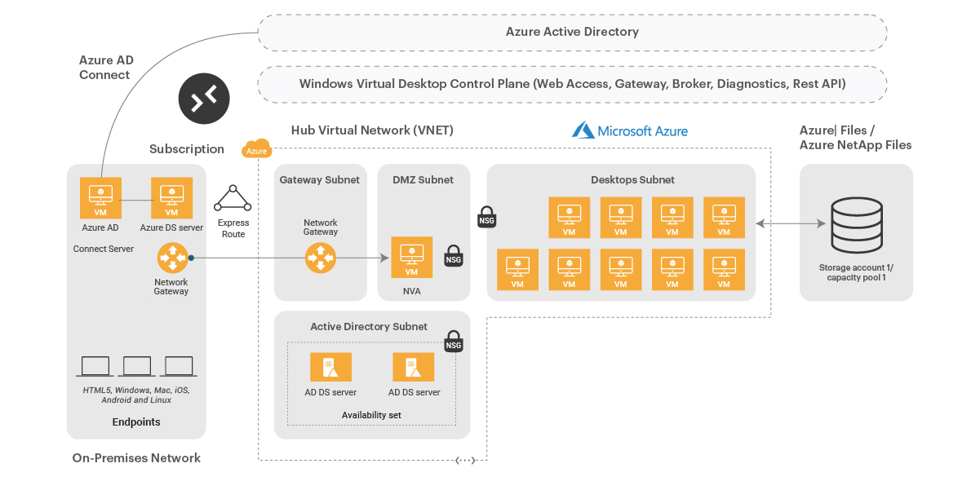Select the right AD DS server icon
The height and width of the screenshot is (490, 980).
414,367
